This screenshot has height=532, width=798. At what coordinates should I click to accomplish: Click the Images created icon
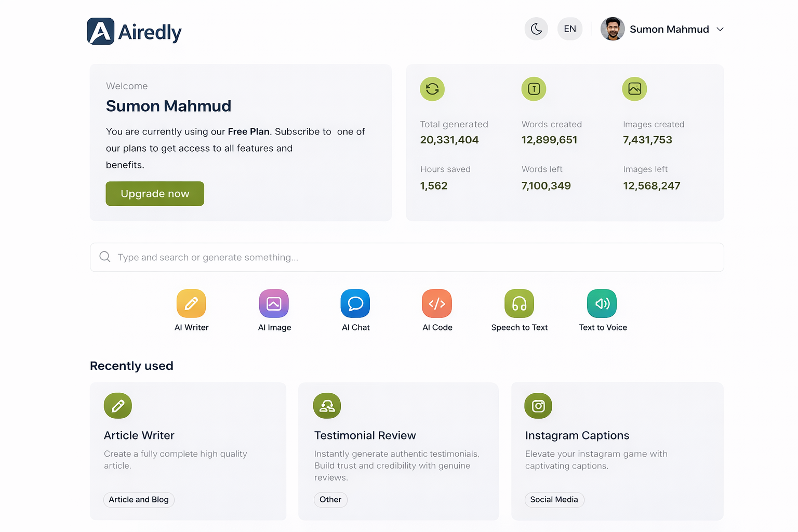[634, 89]
